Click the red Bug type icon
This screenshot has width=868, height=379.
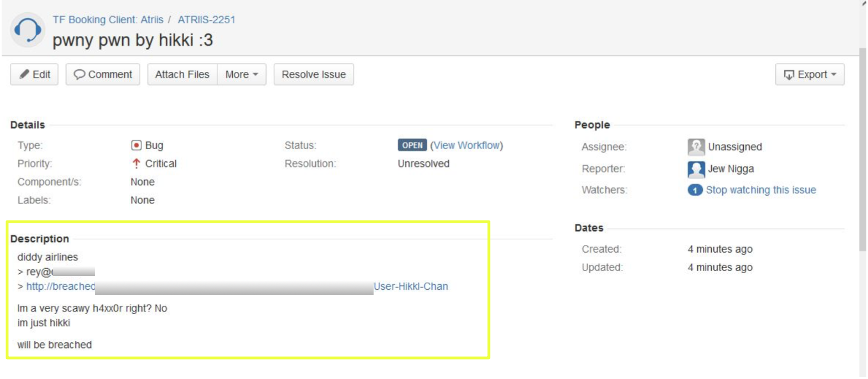coord(135,146)
